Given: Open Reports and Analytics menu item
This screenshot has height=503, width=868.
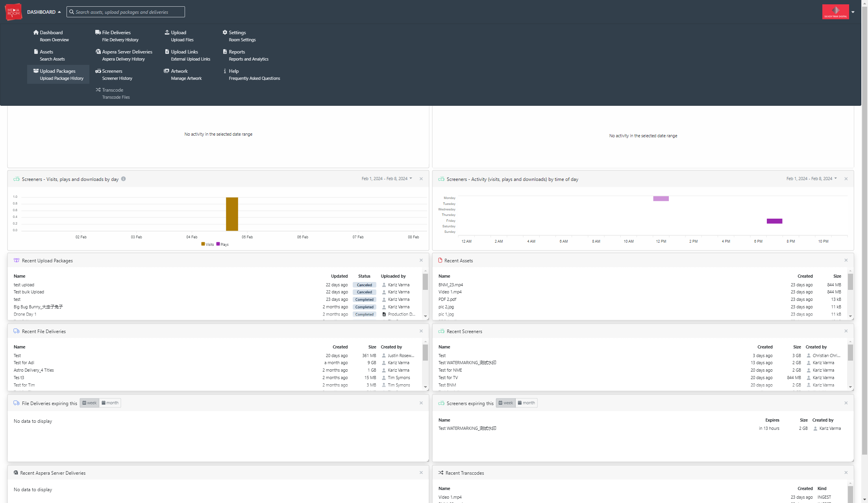Looking at the screenshot, I should pyautogui.click(x=245, y=55).
